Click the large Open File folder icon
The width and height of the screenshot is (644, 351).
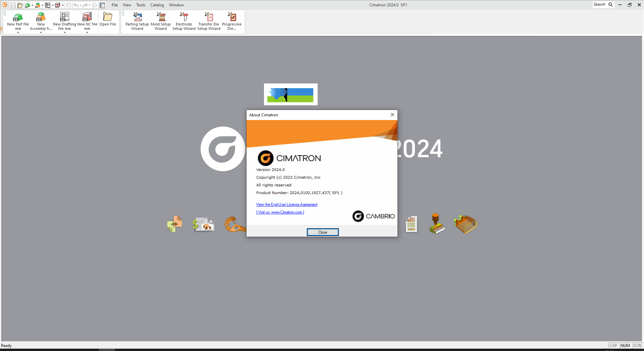[x=108, y=17]
